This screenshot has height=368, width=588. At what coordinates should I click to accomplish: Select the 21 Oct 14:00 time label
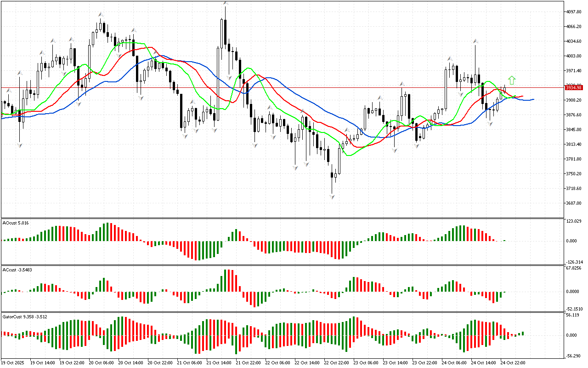pyautogui.click(x=218, y=362)
